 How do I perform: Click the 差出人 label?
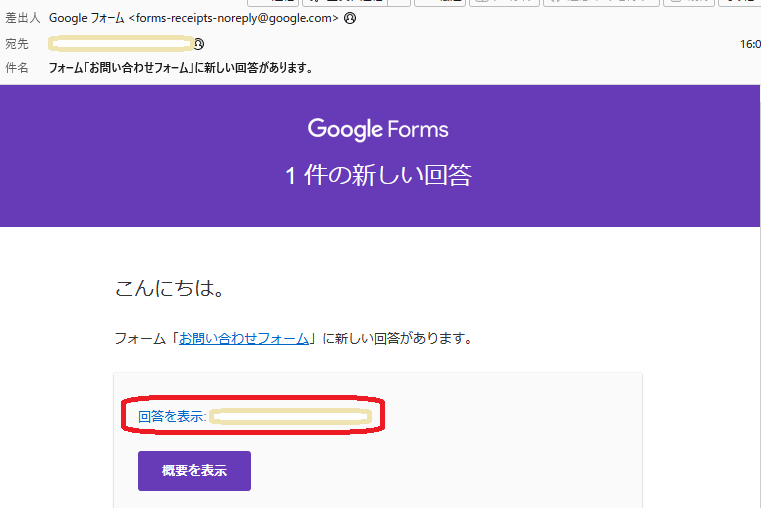tap(22, 18)
